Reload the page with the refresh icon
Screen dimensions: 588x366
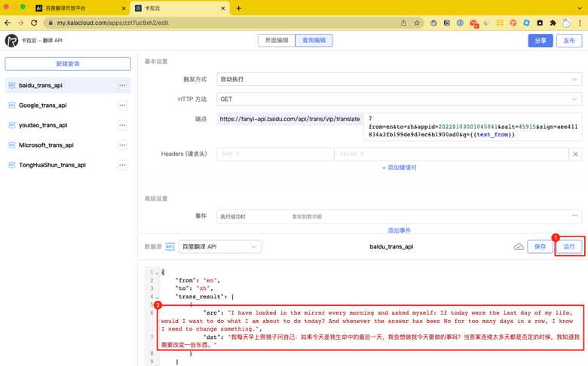tap(34, 23)
